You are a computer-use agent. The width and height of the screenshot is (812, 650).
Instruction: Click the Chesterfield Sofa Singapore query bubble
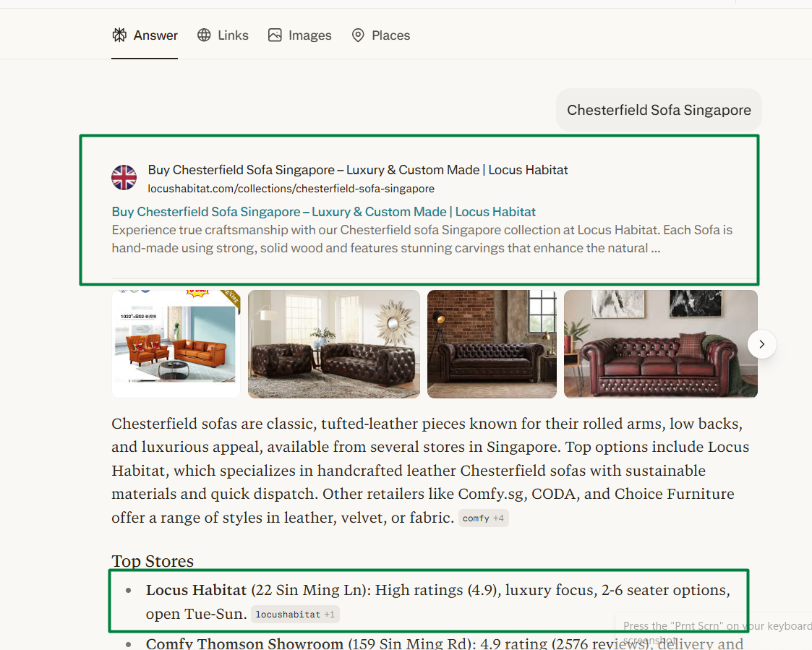point(659,110)
